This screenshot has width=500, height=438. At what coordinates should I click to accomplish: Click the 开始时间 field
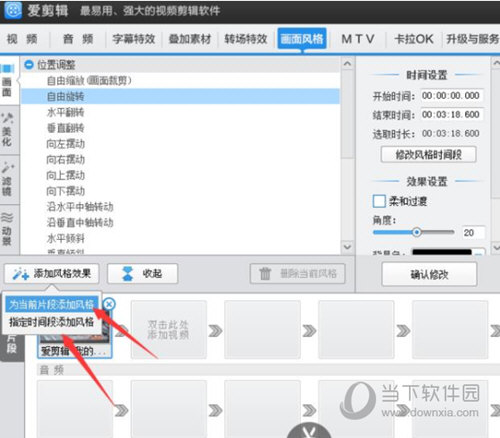click(x=452, y=96)
